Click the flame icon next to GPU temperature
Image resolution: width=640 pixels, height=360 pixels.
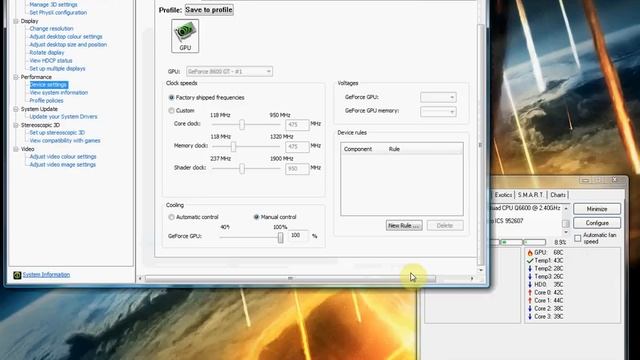530,253
